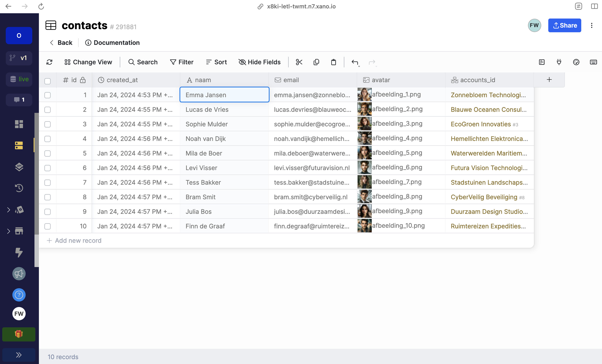Click the scissors cut icon
Image resolution: width=602 pixels, height=364 pixels.
click(299, 62)
